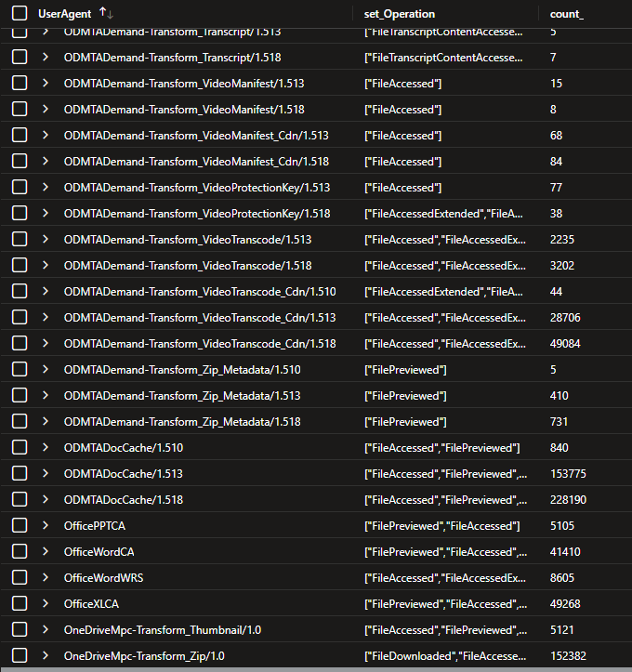Click the OfficeXLCA user agent name
632x672 pixels.
point(91,603)
